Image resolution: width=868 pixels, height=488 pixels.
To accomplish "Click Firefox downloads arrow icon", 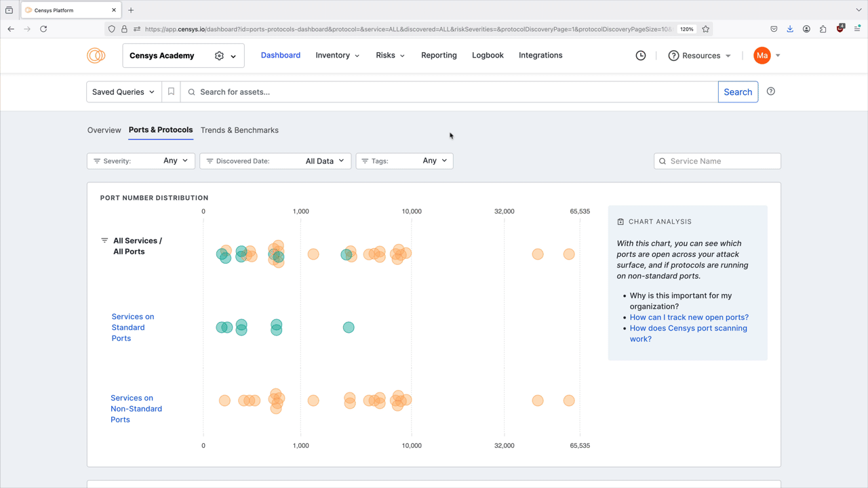I will [790, 29].
